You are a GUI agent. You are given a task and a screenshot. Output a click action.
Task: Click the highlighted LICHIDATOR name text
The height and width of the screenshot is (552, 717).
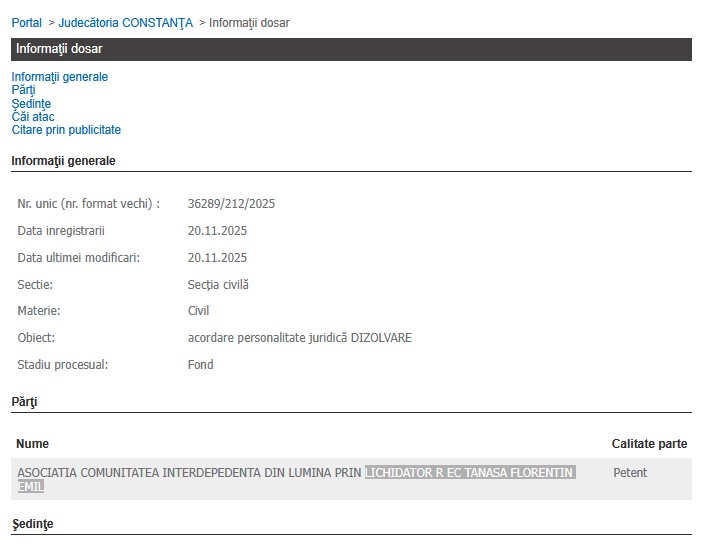click(469, 472)
